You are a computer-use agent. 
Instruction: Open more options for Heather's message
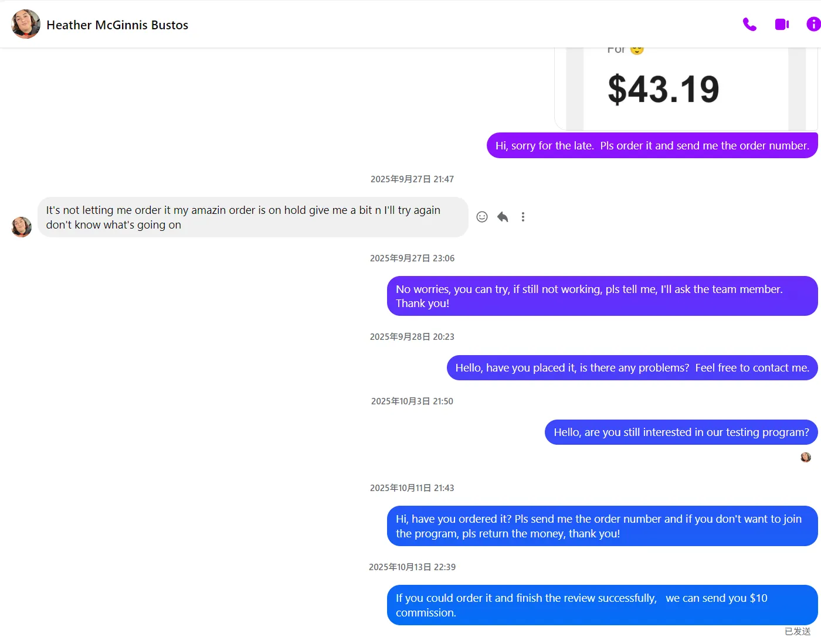(523, 217)
